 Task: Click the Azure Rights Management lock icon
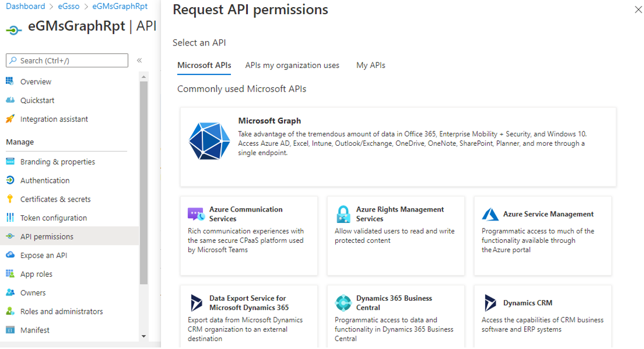click(343, 214)
